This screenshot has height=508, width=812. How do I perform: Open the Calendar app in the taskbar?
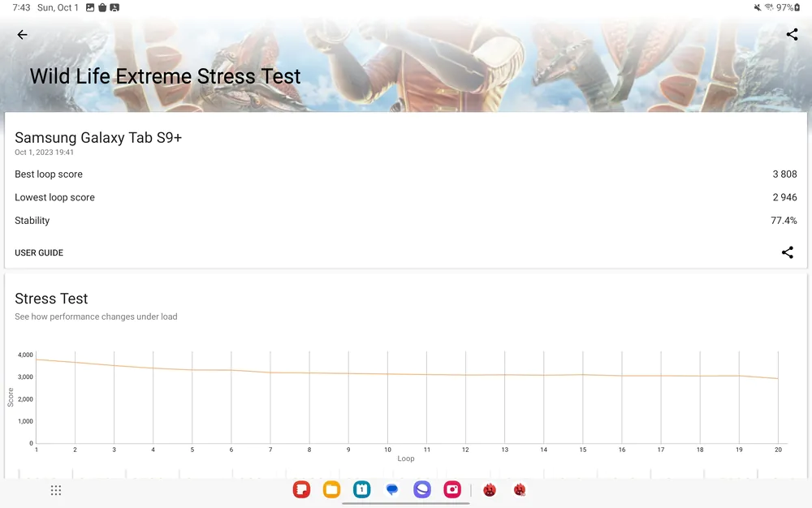(362, 489)
